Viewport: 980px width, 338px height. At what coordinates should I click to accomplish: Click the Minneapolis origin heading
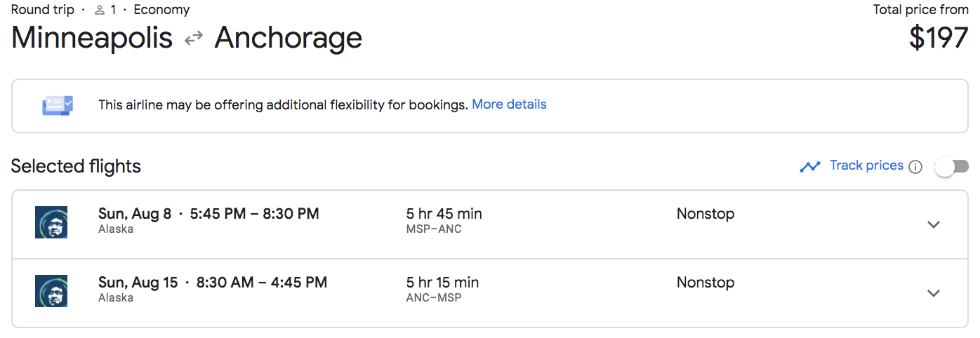click(x=92, y=38)
